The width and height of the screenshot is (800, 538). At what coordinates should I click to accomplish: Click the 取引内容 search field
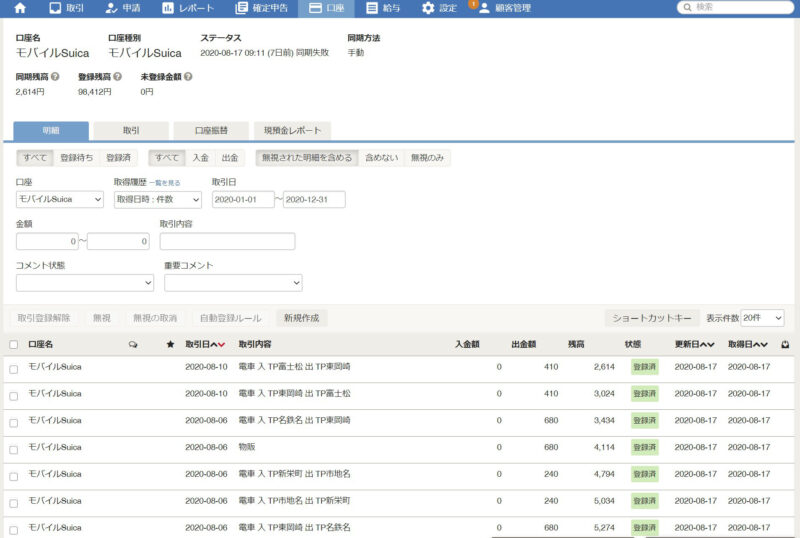228,241
